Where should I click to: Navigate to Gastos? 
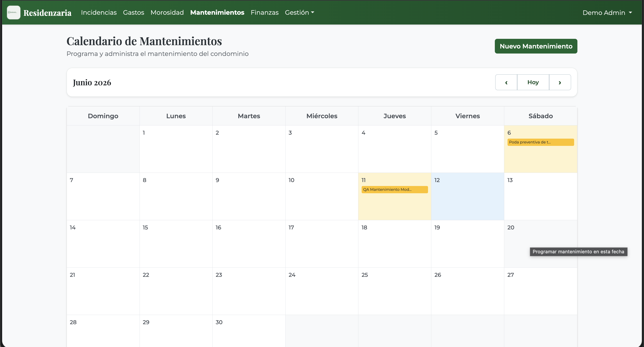point(133,13)
